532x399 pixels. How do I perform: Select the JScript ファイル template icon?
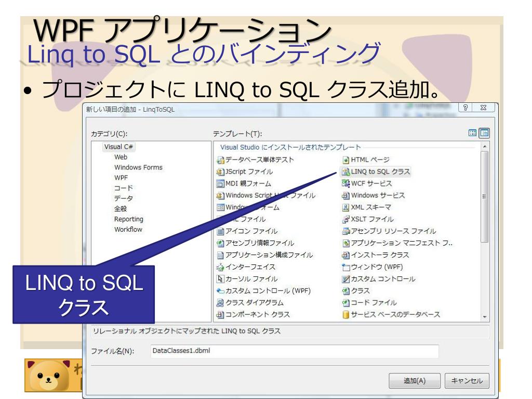tap(220, 171)
